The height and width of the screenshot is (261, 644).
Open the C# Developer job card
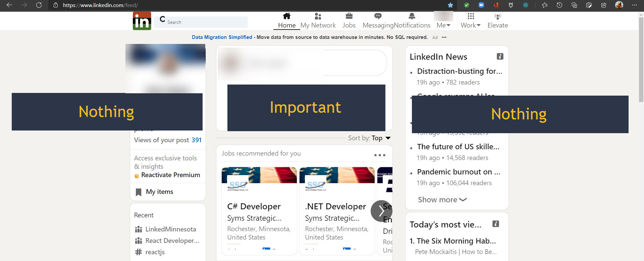(259, 211)
